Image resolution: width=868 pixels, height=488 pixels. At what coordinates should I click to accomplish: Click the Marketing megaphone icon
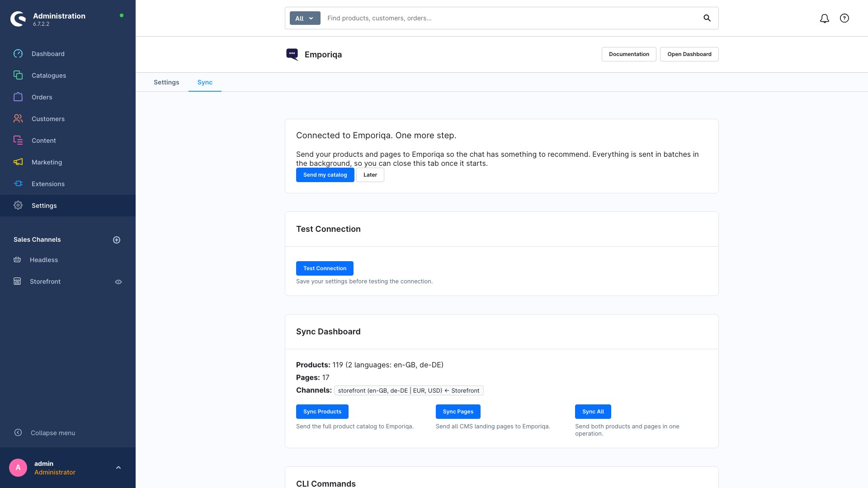18,162
